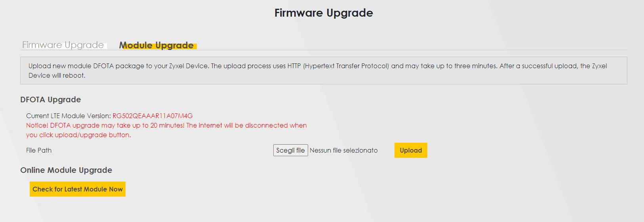The image size is (644, 222).
Task: Click the File Path label
Action: tap(39, 150)
